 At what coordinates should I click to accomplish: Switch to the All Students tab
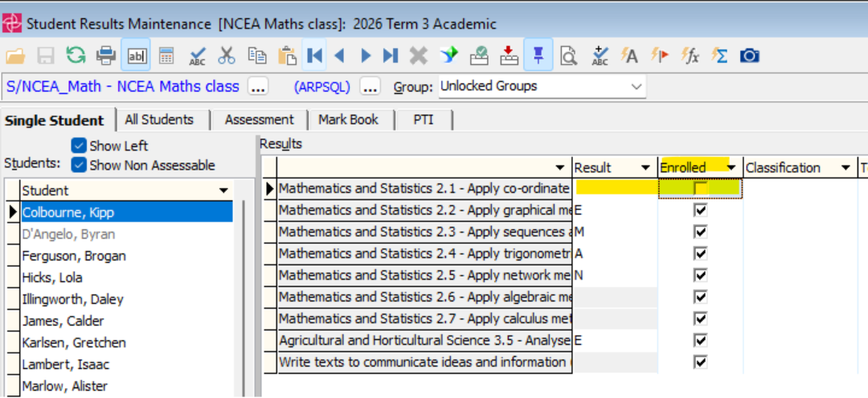[x=159, y=120]
